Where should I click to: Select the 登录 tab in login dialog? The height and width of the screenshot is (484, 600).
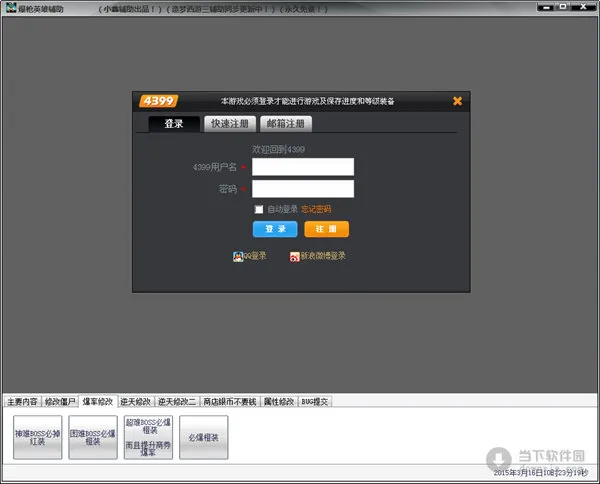click(x=173, y=124)
